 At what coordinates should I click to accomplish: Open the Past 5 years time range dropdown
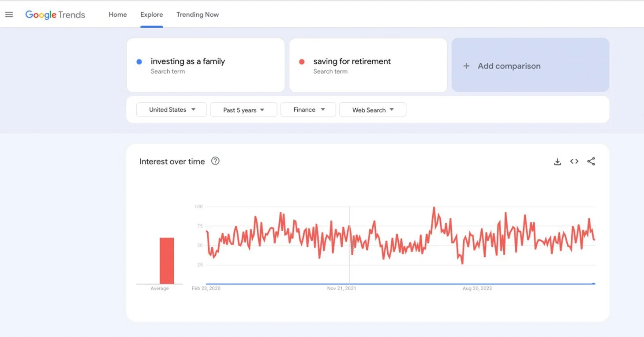[x=243, y=109]
